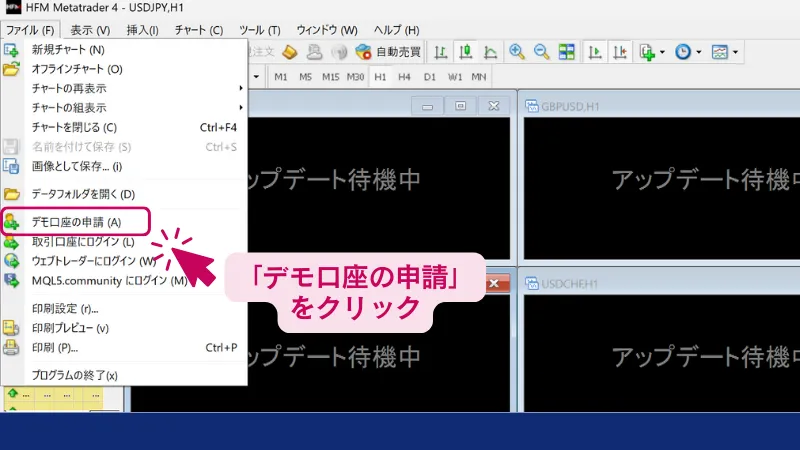Select W1 timeframe button
Image resolution: width=800 pixels, height=450 pixels.
tap(455, 77)
